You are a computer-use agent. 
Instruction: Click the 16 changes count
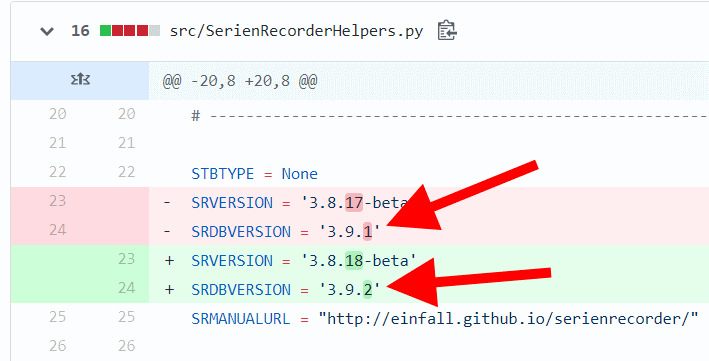pyautogui.click(x=80, y=31)
